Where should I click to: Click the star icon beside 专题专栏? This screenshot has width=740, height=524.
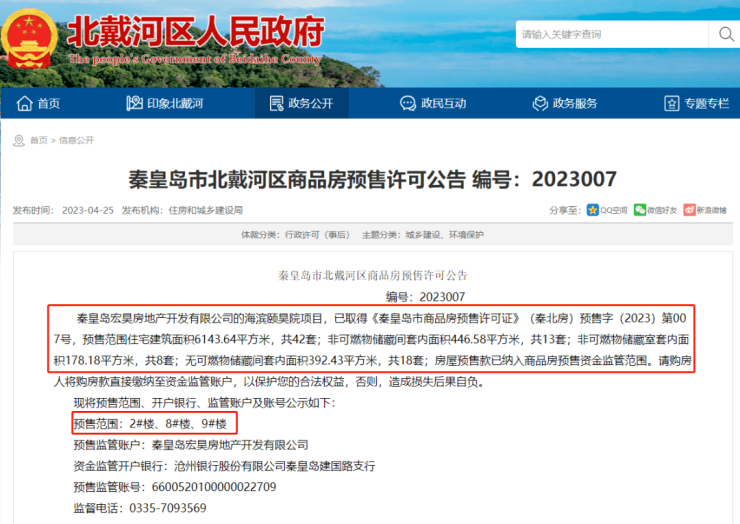tap(672, 103)
